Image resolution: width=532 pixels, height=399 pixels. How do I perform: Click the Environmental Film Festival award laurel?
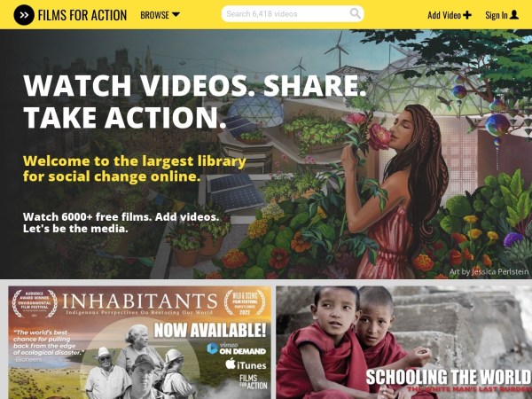coord(35,303)
